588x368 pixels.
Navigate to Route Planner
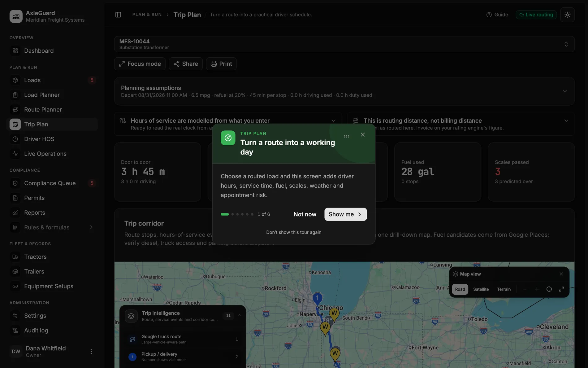tap(52, 110)
